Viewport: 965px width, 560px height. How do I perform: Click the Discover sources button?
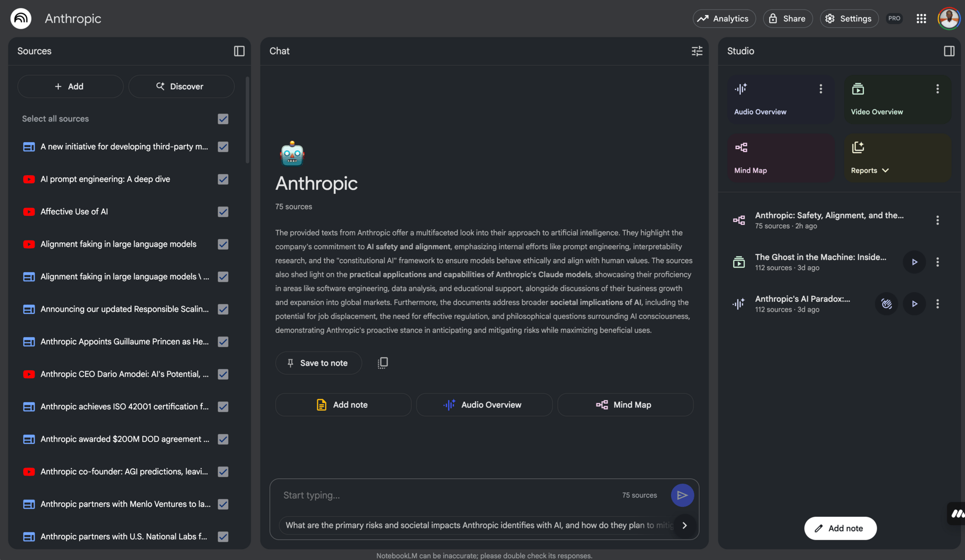[181, 86]
